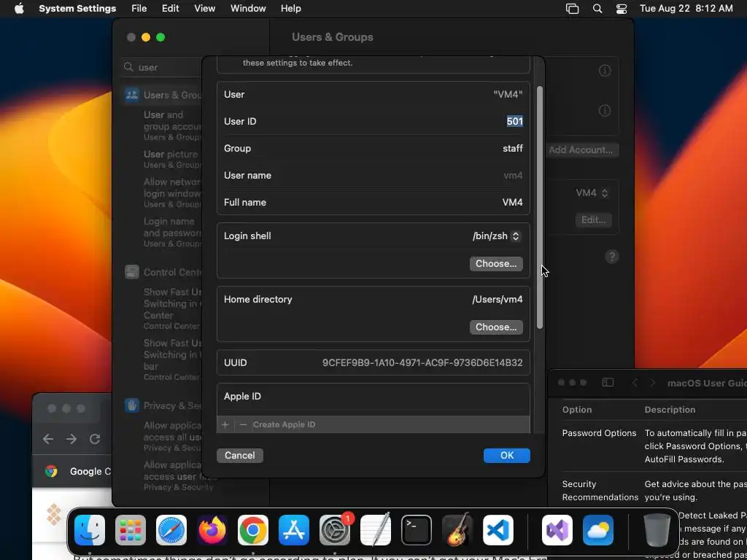
Task: Open Weather app from the Dock
Action: click(598, 530)
